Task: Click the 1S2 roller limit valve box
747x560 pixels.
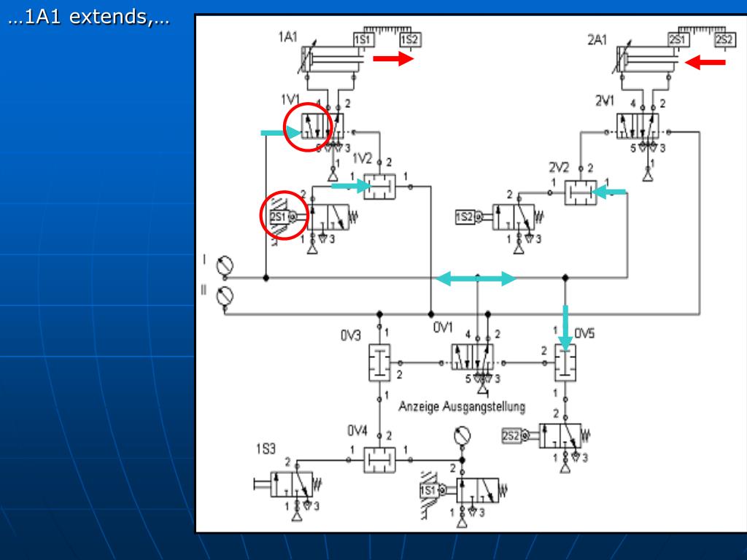Action: [465, 217]
